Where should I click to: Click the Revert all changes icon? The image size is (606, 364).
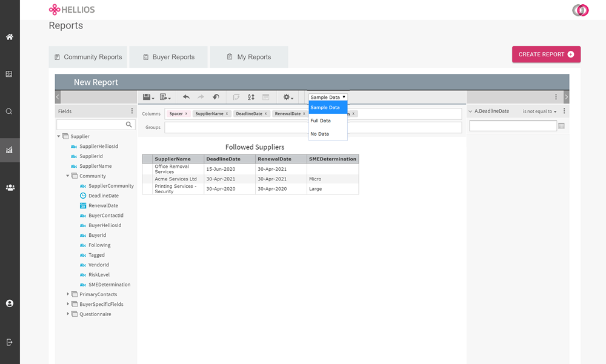216,97
